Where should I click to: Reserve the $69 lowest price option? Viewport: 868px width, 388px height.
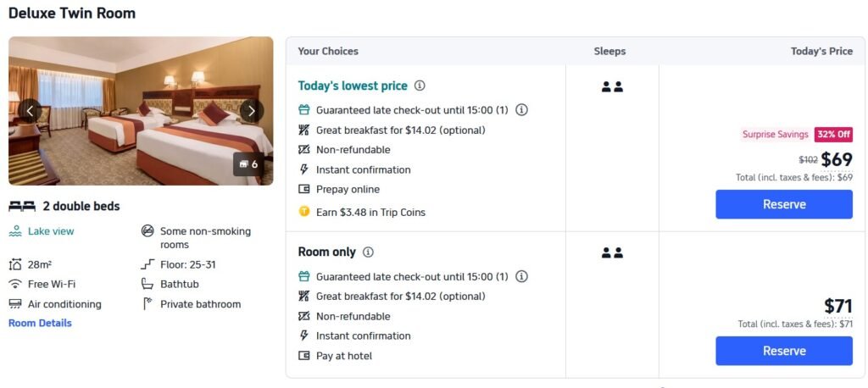click(784, 204)
